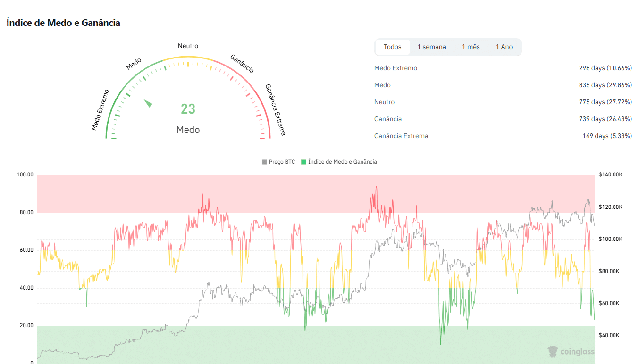Open the 1 Ano time range
This screenshot has width=639, height=364.
504,47
